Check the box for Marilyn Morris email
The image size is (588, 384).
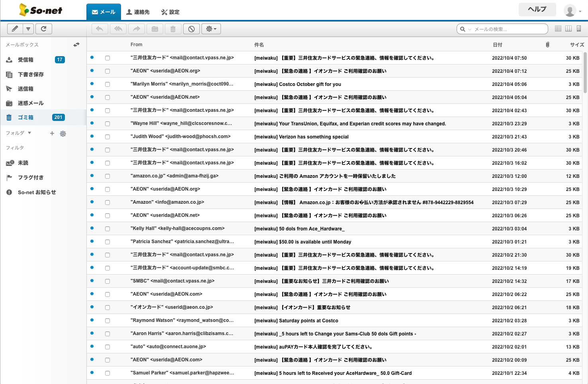coord(107,84)
